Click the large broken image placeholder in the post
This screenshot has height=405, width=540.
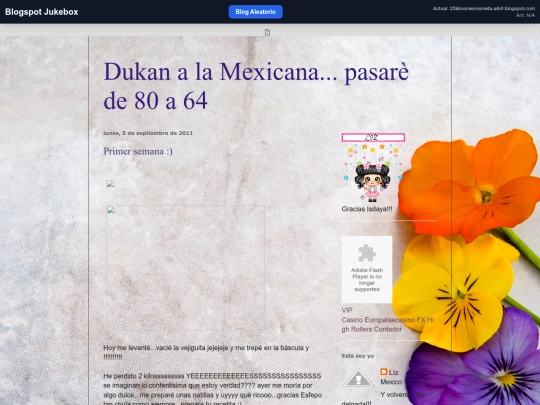point(185,268)
